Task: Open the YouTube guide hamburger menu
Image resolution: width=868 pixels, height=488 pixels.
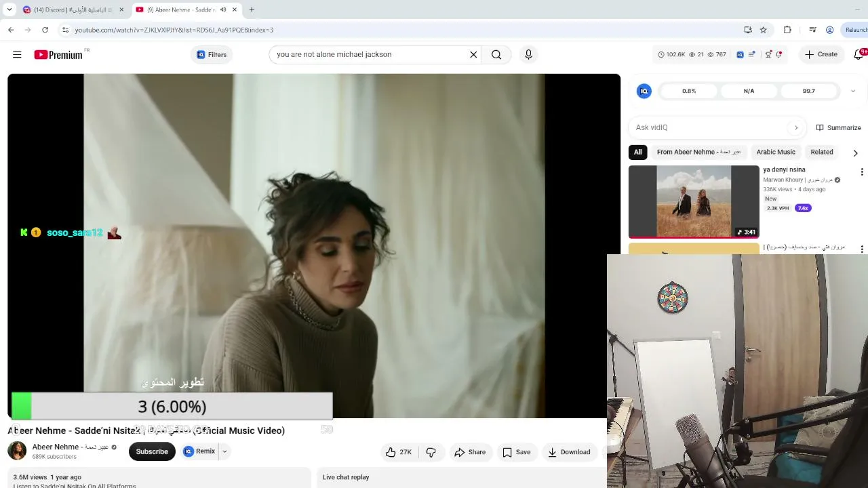Action: pos(17,54)
